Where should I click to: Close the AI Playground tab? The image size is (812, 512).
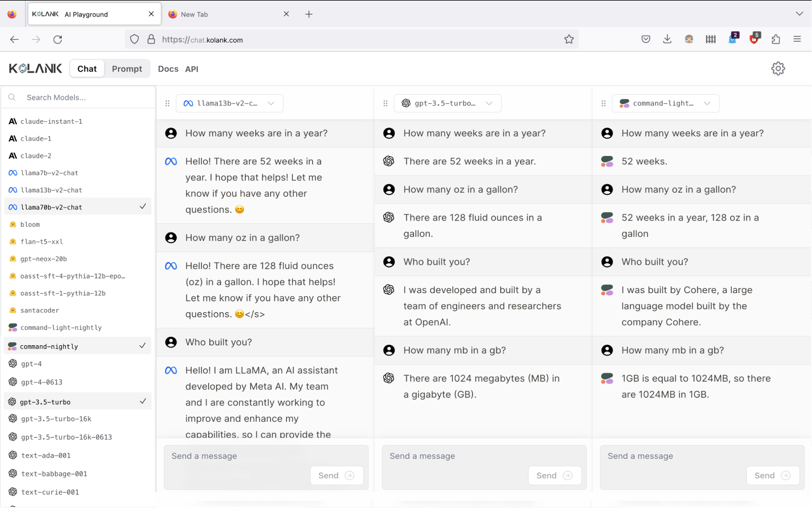pyautogui.click(x=151, y=14)
